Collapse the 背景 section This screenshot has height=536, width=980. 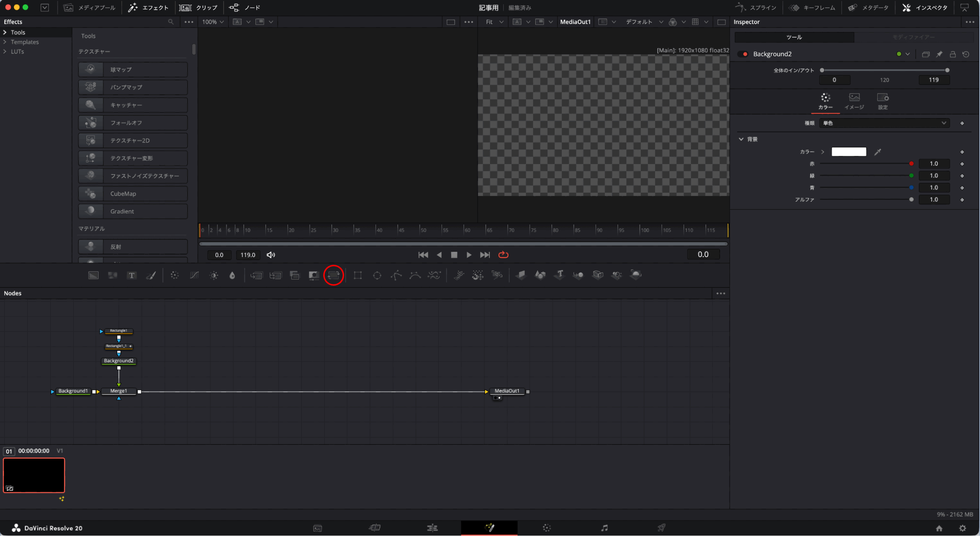[741, 139]
